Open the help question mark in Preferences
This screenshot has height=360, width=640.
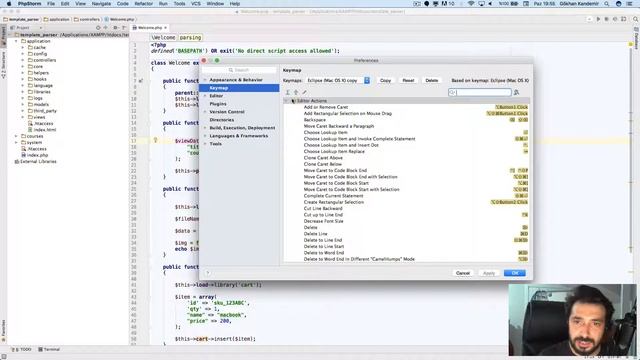click(x=208, y=273)
